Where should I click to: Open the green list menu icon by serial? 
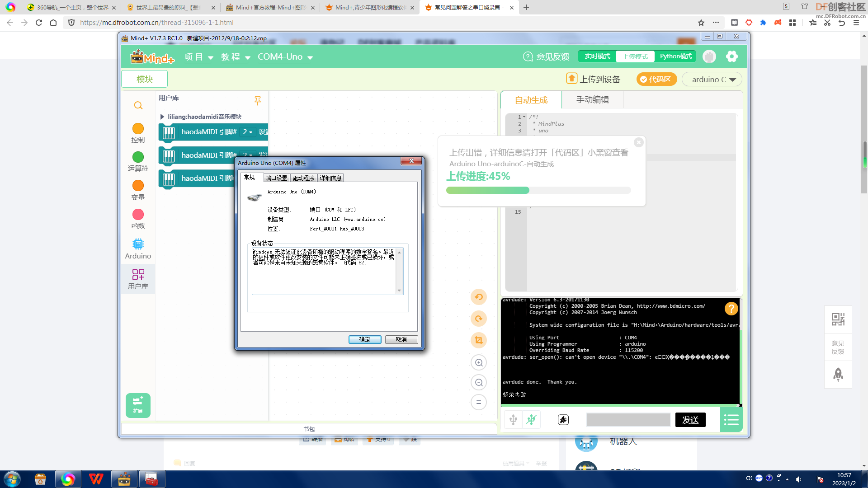pos(731,420)
